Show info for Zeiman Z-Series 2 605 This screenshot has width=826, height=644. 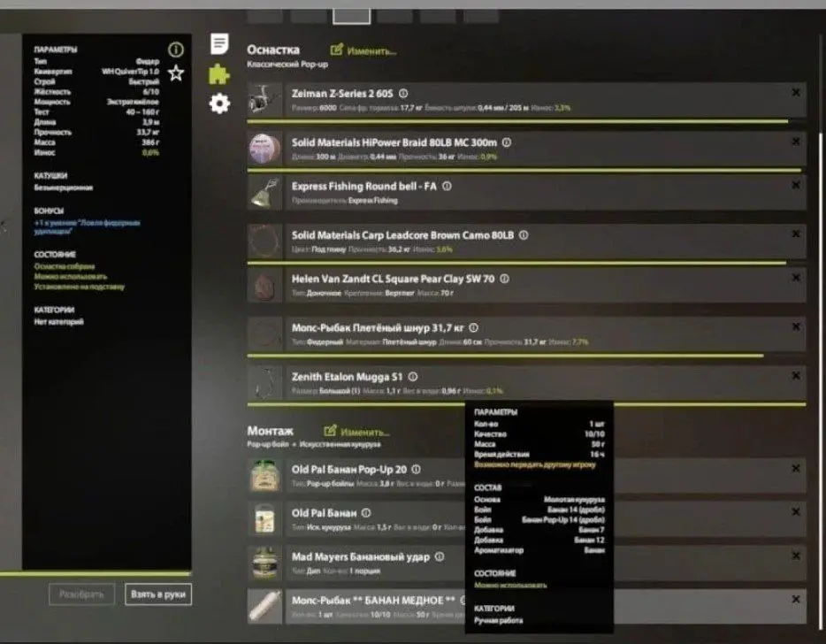click(x=403, y=93)
